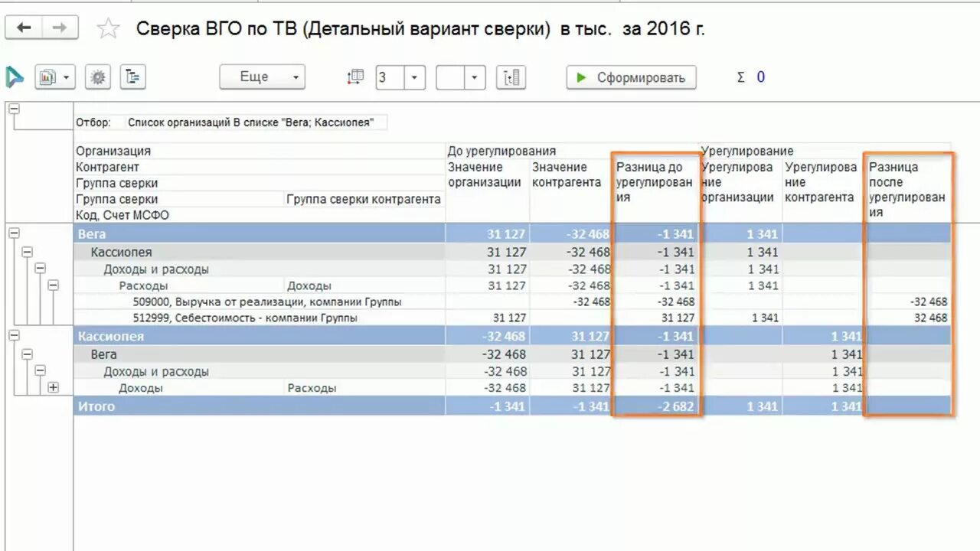Collapse the Вега group row
This screenshot has height=551, width=980.
click(12, 233)
